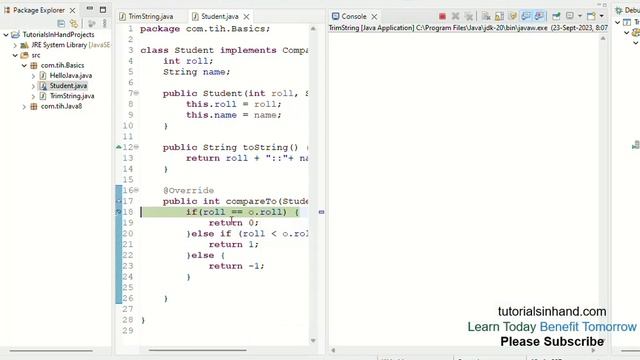This screenshot has width=640, height=360.
Task: Toggle show console when standard error changes
Action: point(539,16)
